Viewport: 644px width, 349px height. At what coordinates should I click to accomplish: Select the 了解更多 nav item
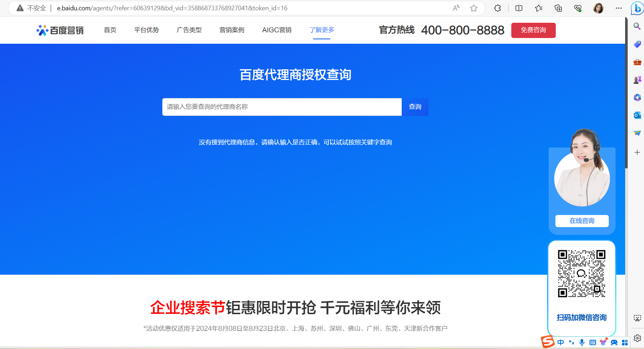pos(322,30)
